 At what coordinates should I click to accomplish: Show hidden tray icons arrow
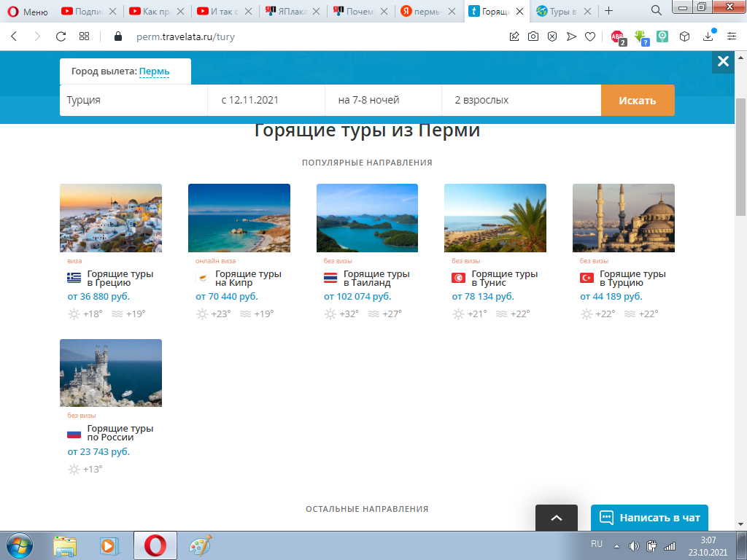pos(616,546)
